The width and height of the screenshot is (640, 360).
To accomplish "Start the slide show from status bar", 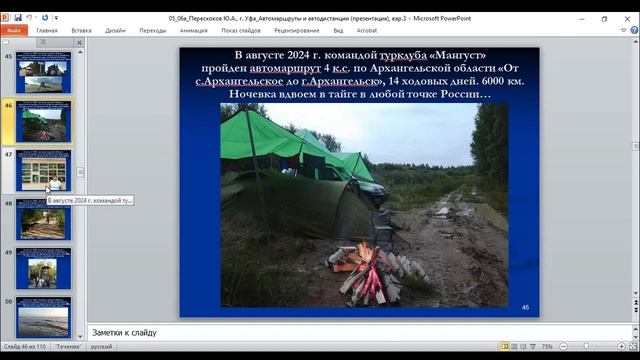I will pos(533,347).
